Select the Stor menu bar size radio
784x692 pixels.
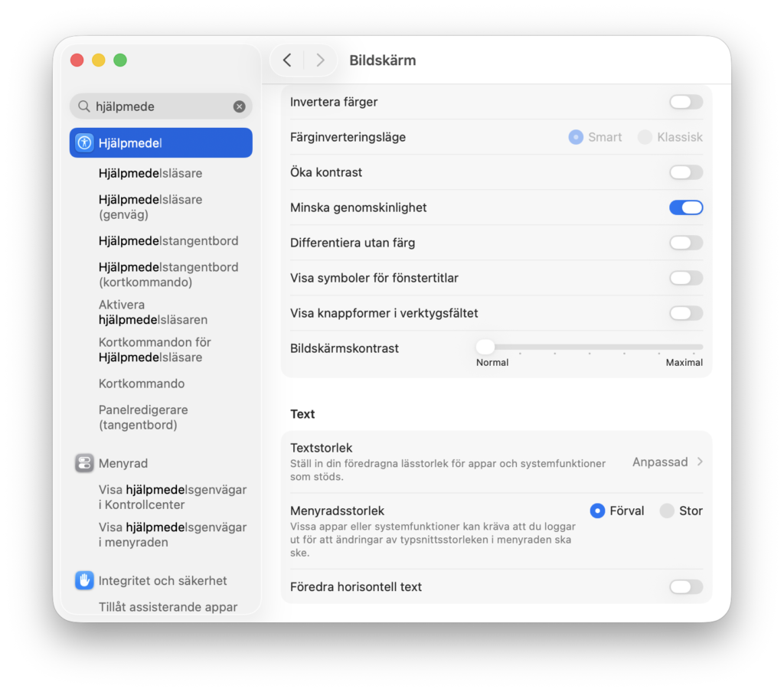tap(667, 511)
